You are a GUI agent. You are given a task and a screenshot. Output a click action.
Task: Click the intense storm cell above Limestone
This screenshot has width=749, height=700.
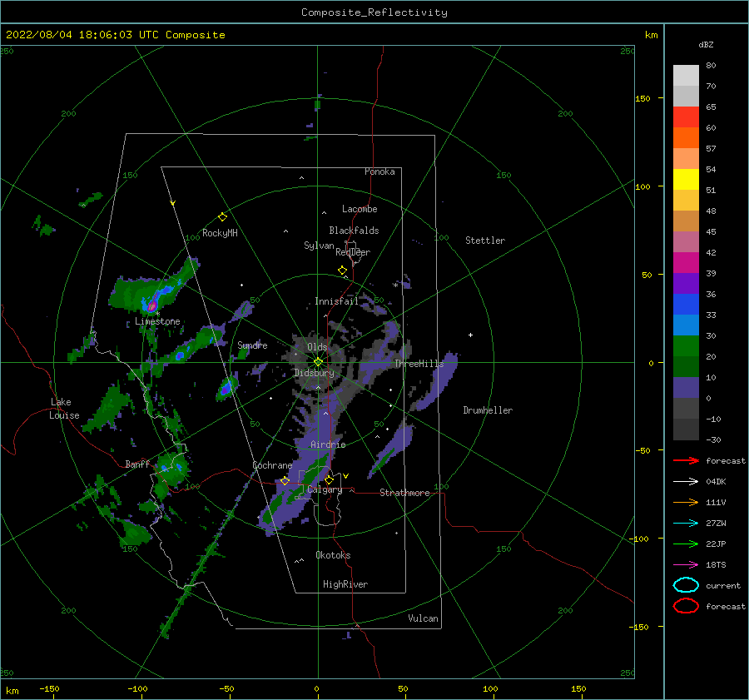click(x=153, y=305)
